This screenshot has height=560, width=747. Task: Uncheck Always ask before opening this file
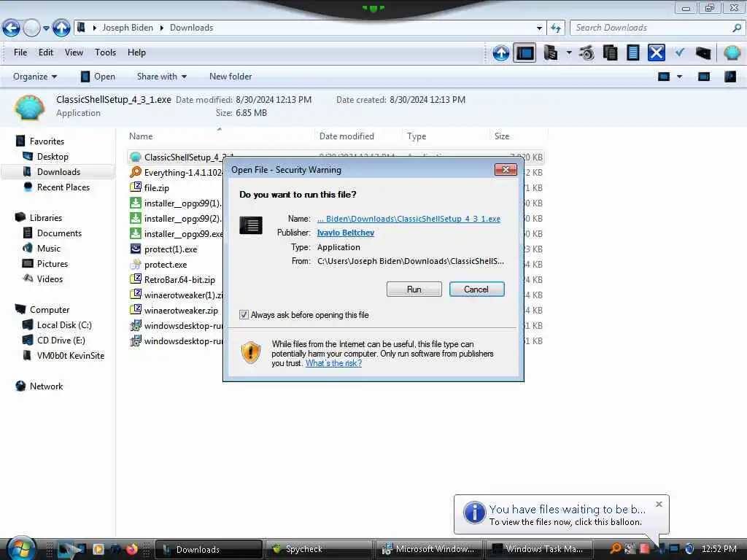(244, 315)
